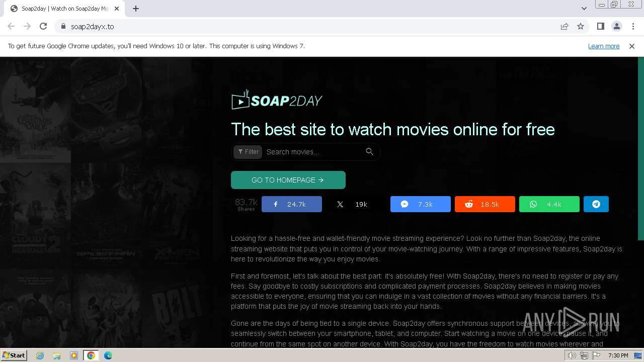The width and height of the screenshot is (644, 362).
Task: Click the address bar URL soap2dayx.to
Action: tap(93, 27)
